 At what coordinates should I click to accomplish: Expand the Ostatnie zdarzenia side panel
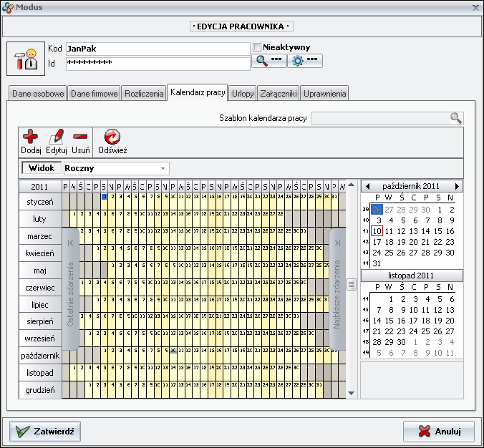(x=70, y=290)
